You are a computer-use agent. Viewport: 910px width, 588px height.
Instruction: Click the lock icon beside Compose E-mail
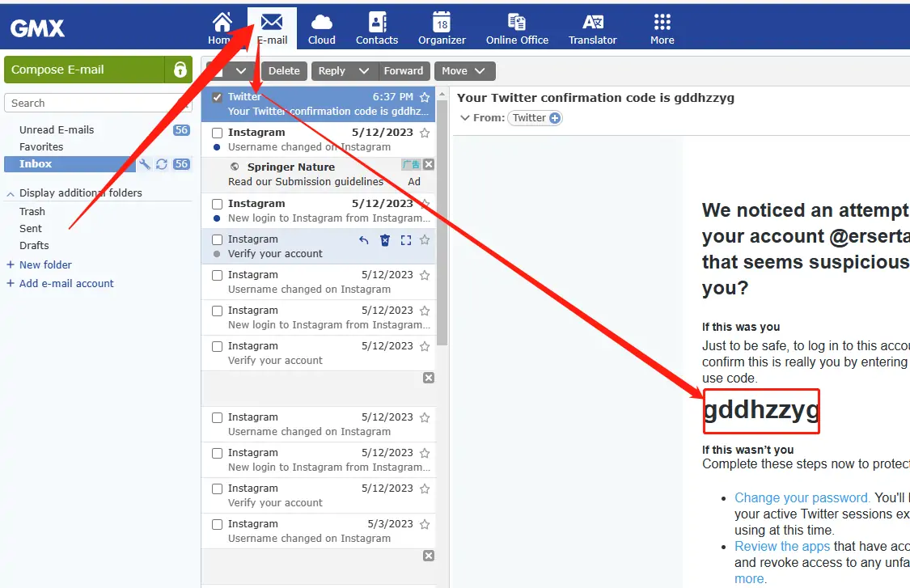click(180, 70)
